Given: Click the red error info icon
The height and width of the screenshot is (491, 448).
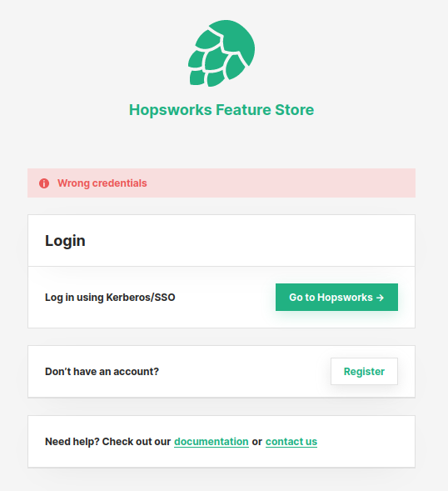Looking at the screenshot, I should [x=44, y=183].
